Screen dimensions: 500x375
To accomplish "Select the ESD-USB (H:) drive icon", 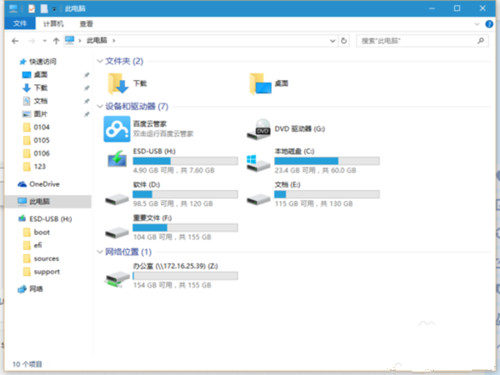I will pos(117,159).
